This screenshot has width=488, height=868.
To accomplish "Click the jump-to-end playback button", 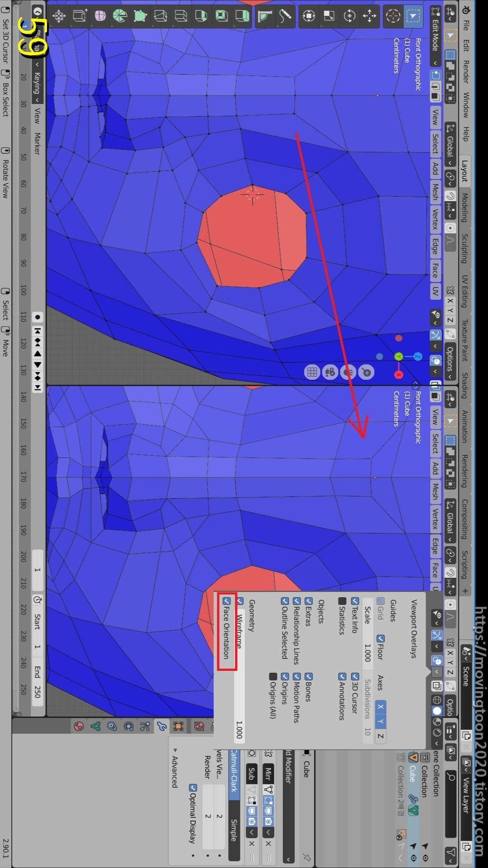I will click(x=38, y=387).
